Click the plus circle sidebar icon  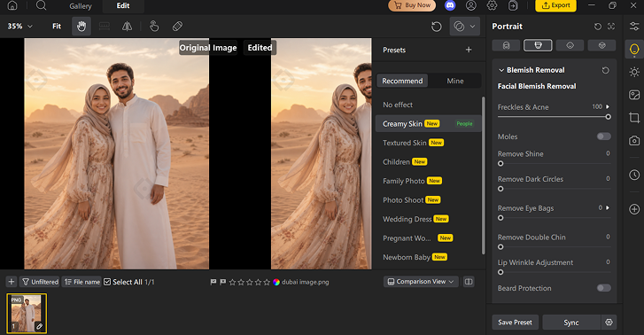[x=634, y=209]
